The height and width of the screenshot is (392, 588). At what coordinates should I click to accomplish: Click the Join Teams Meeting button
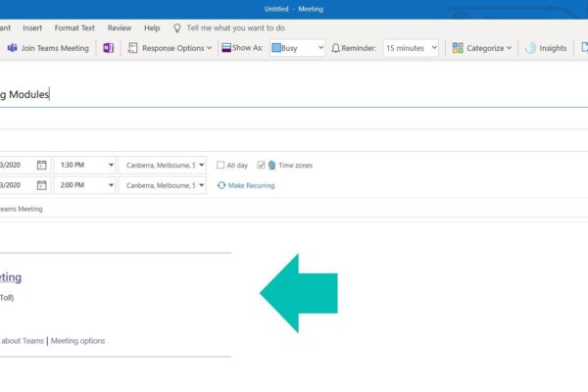48,48
